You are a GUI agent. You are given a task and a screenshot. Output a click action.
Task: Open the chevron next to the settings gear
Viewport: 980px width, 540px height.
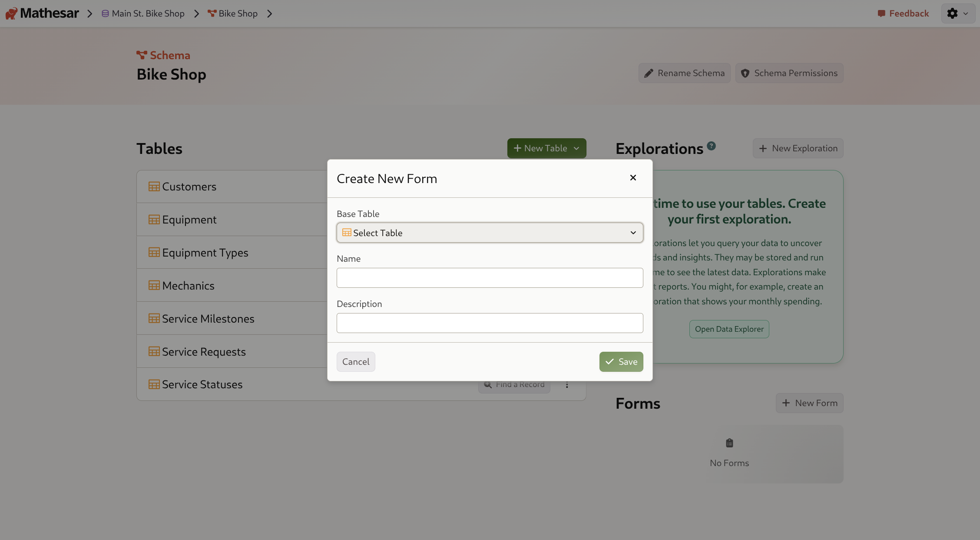tap(965, 13)
